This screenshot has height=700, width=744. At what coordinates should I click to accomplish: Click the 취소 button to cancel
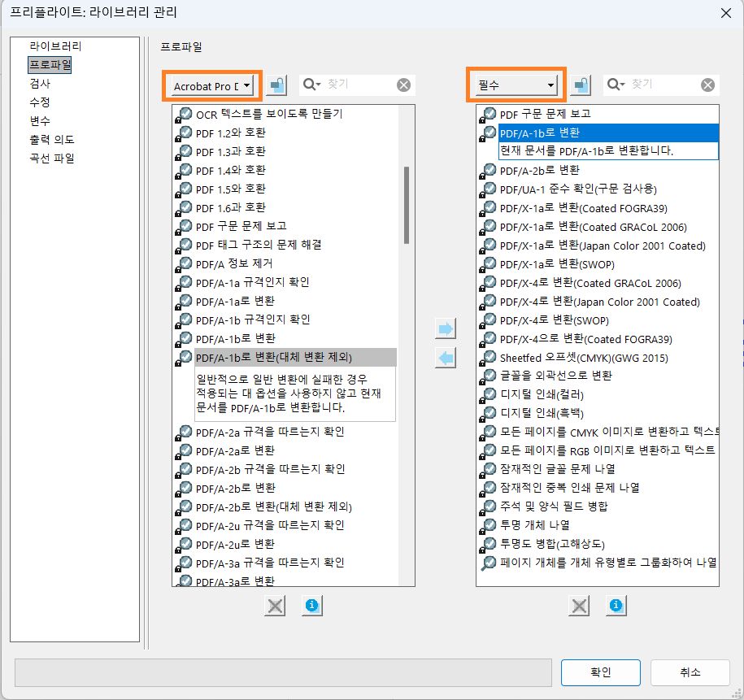(x=690, y=672)
